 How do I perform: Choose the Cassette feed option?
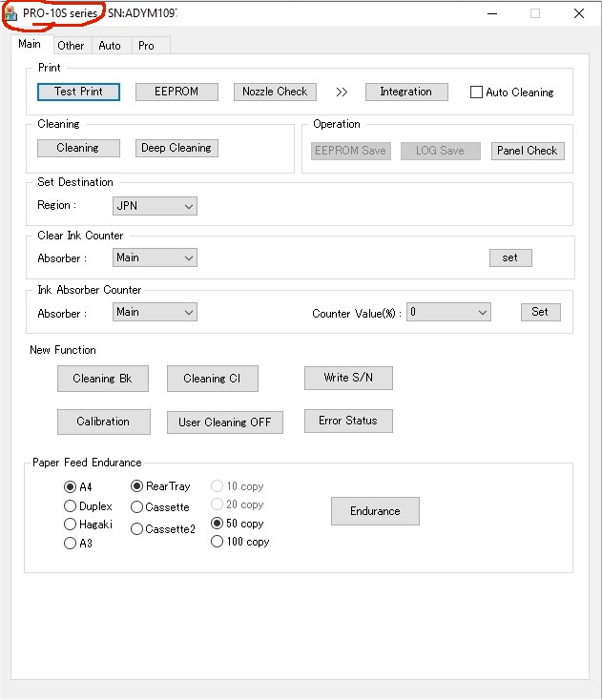tap(137, 507)
